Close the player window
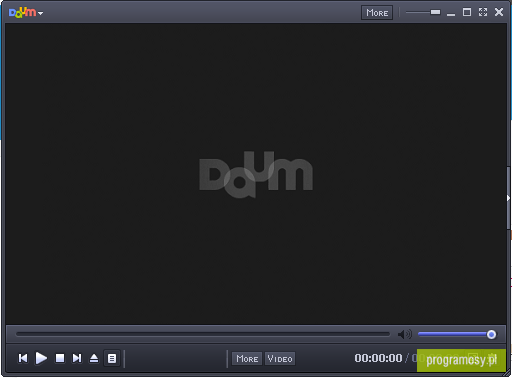This screenshot has height=378, width=512. point(499,12)
